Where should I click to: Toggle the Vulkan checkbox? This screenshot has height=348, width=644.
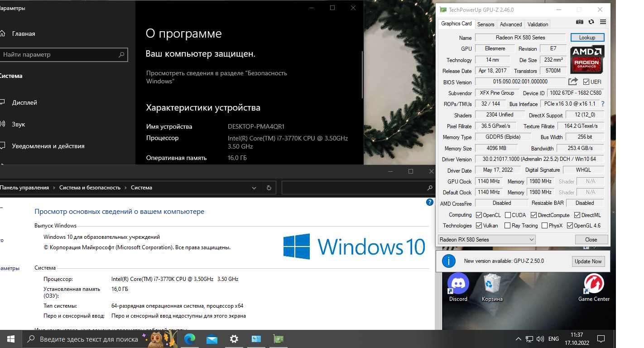(479, 226)
